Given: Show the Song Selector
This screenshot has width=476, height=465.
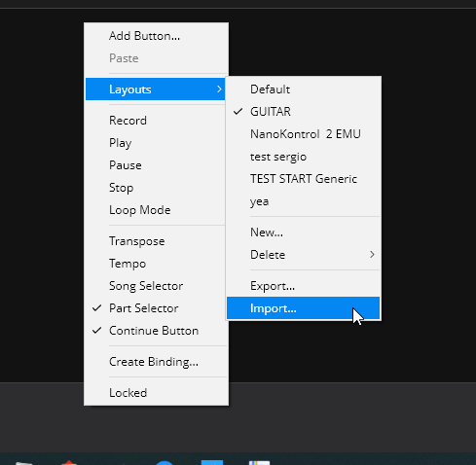Looking at the screenshot, I should coord(155,286).
